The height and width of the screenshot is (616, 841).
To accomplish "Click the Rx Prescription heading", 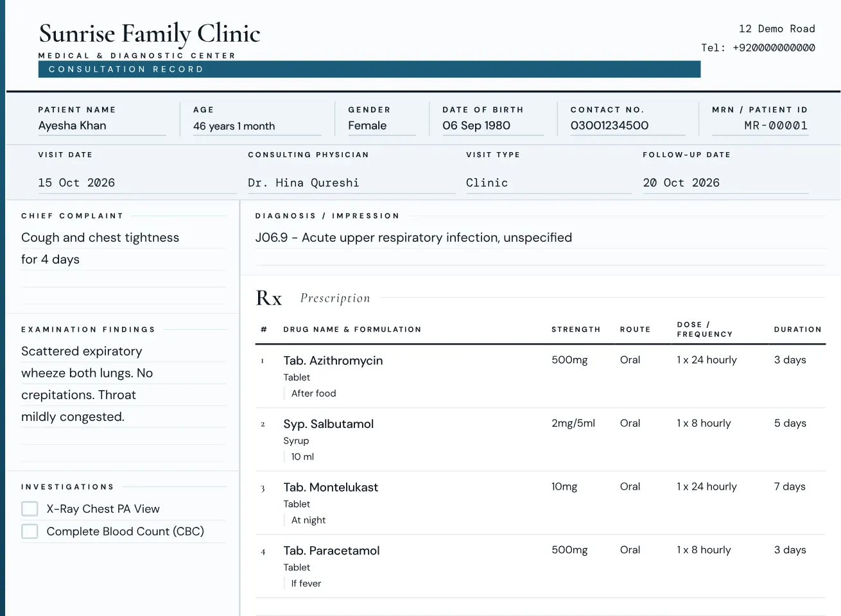I will pos(313,298).
